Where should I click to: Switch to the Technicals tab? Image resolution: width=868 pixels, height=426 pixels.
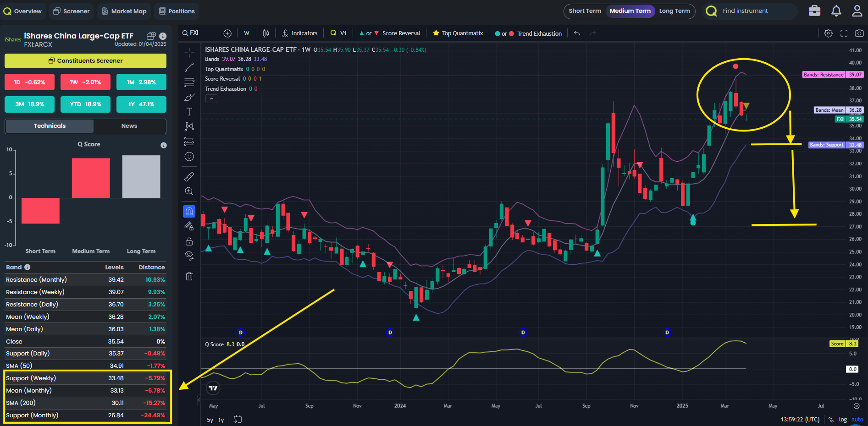click(50, 126)
